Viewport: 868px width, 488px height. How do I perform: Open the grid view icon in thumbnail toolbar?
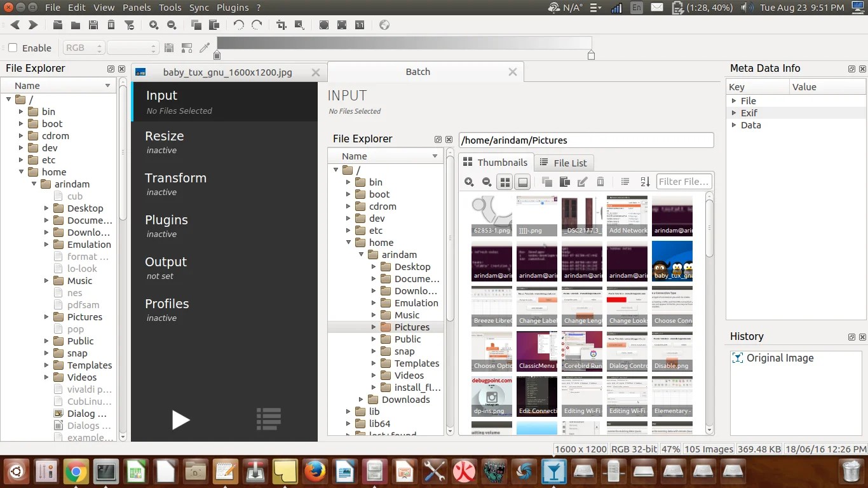[505, 182]
